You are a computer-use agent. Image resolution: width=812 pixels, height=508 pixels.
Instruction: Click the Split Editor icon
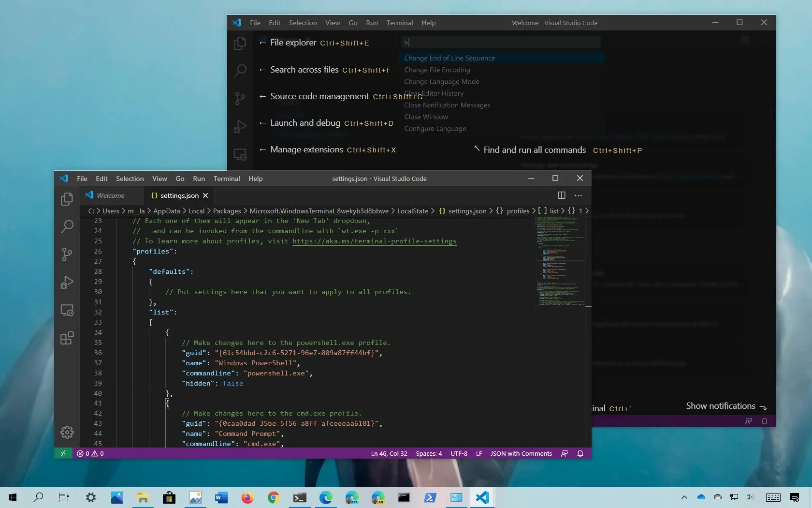click(561, 195)
